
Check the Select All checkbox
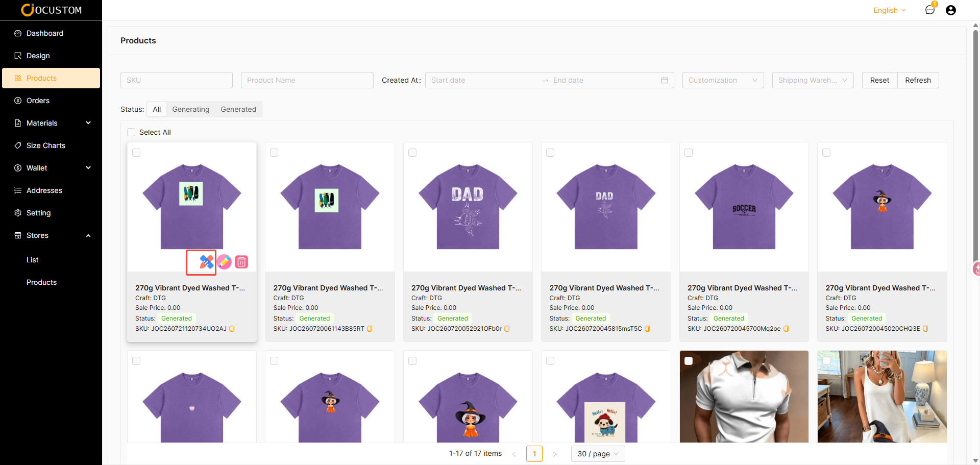click(131, 132)
